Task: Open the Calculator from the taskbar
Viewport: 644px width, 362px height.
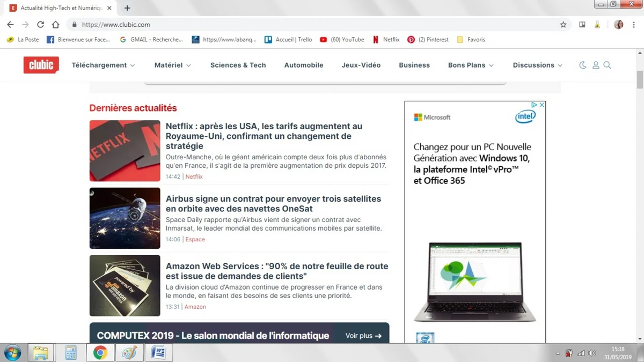Action: (70, 352)
